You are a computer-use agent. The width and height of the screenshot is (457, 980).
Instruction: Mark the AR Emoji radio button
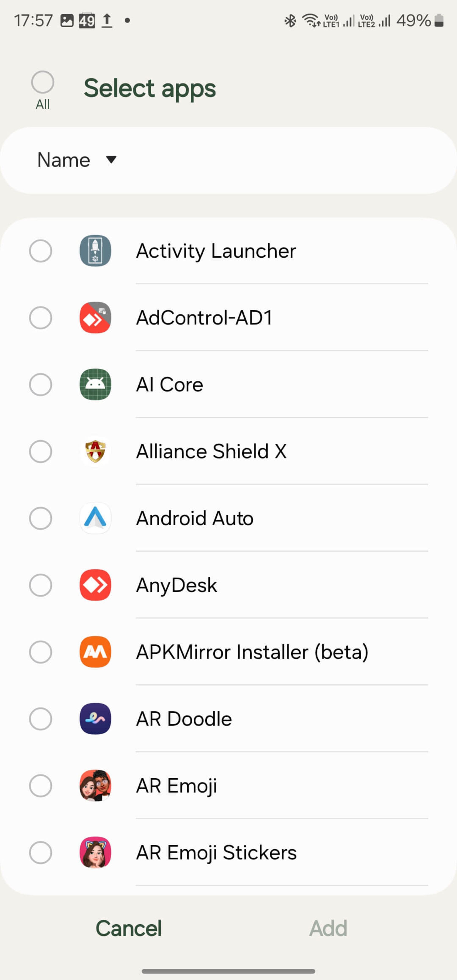click(x=41, y=786)
